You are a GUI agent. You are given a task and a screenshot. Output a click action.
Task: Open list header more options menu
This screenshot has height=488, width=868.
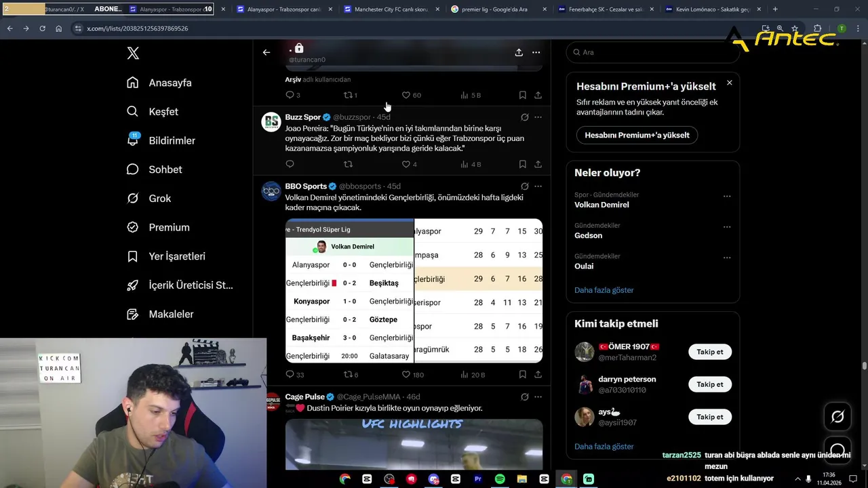coord(536,52)
